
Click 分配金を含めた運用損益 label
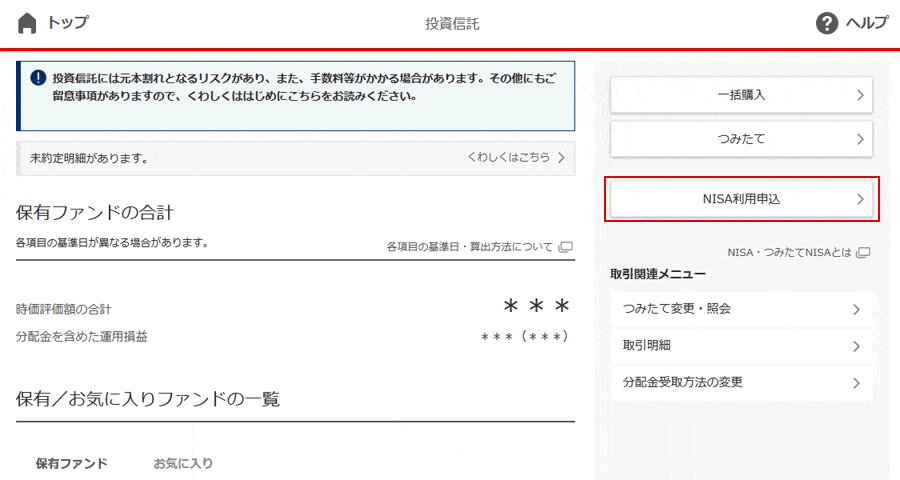[82, 336]
